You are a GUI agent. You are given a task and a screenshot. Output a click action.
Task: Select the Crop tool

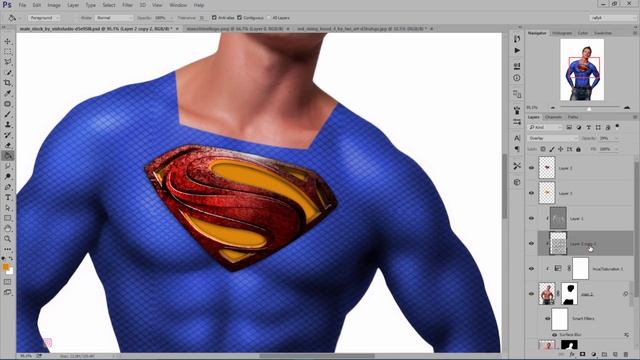[x=8, y=82]
